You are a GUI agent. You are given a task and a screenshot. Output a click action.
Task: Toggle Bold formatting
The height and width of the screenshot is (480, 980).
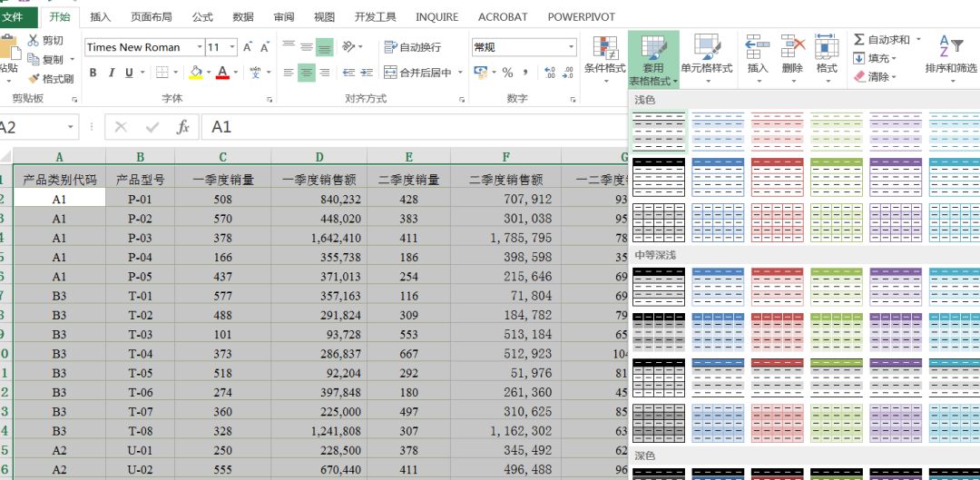tap(93, 73)
